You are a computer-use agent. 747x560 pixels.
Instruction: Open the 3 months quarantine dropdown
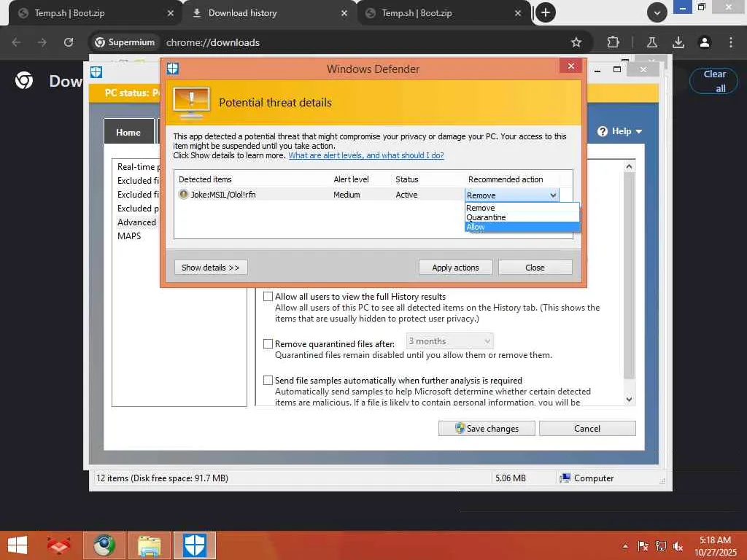click(x=449, y=341)
